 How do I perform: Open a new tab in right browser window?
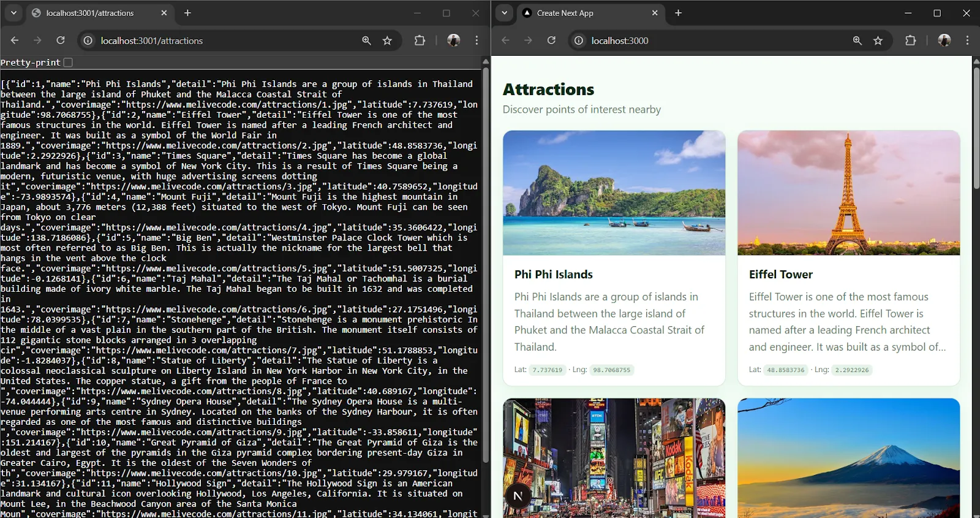click(x=678, y=13)
